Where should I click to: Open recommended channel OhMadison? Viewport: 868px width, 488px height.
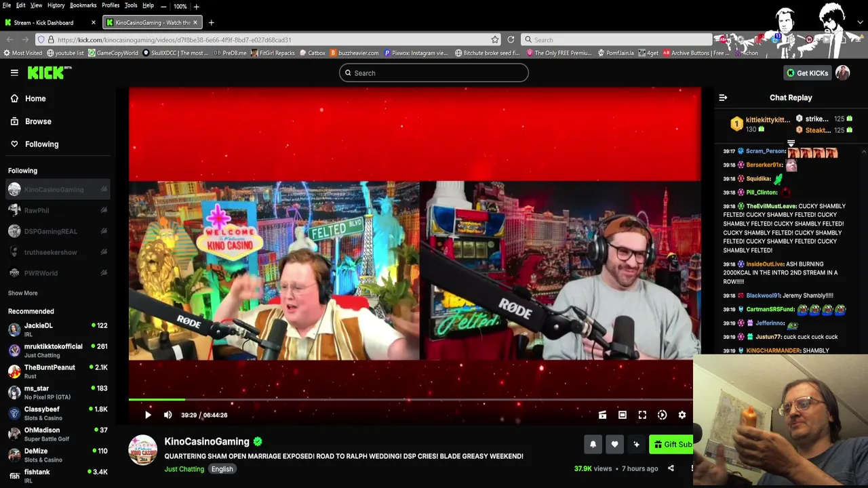58,434
